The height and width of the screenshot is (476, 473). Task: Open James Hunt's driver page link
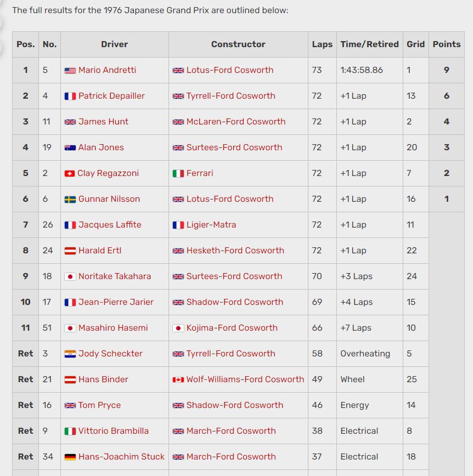103,122
